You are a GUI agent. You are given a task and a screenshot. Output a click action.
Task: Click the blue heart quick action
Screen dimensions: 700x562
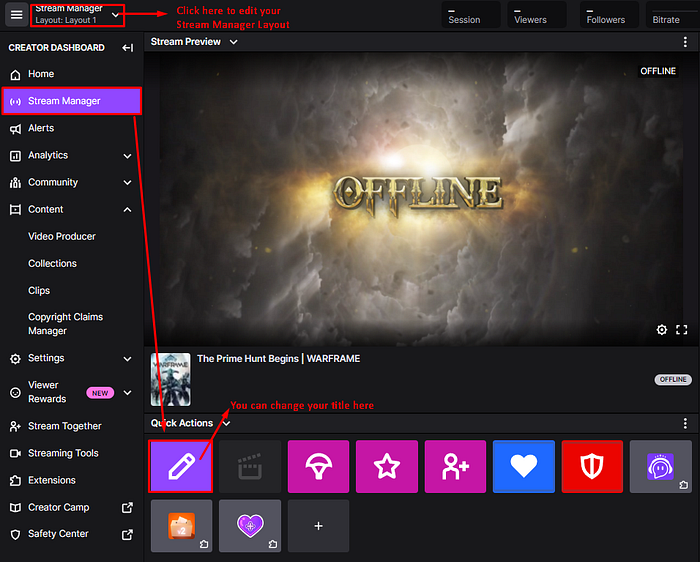click(524, 466)
